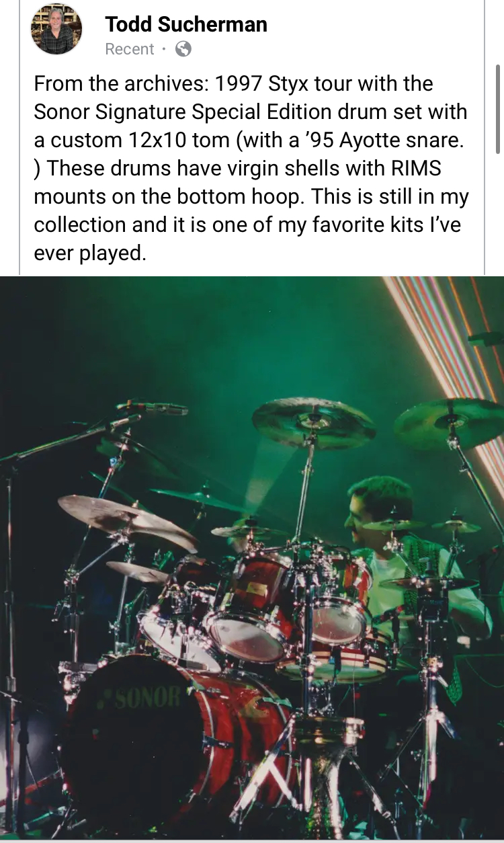Click the last line 'ever played.'
Viewport: 504px width, 843px height.
pyautogui.click(x=90, y=253)
